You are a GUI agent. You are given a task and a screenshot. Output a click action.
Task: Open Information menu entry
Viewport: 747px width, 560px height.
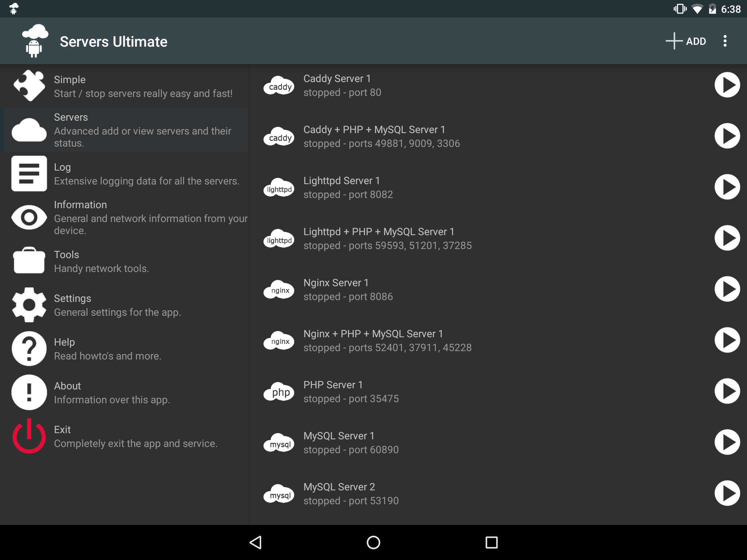[124, 217]
